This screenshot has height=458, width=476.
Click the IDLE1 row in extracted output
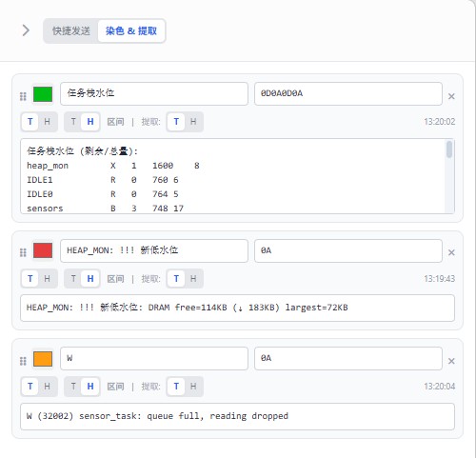tap(103, 180)
